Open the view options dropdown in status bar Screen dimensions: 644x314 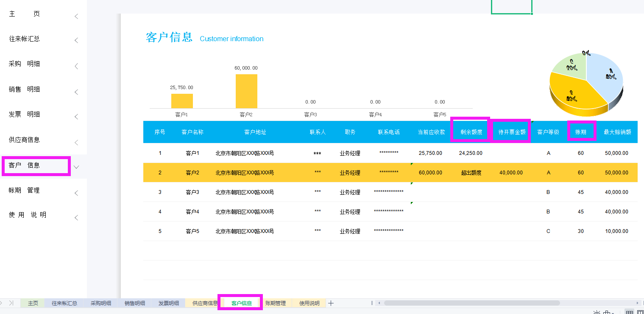pos(613,313)
